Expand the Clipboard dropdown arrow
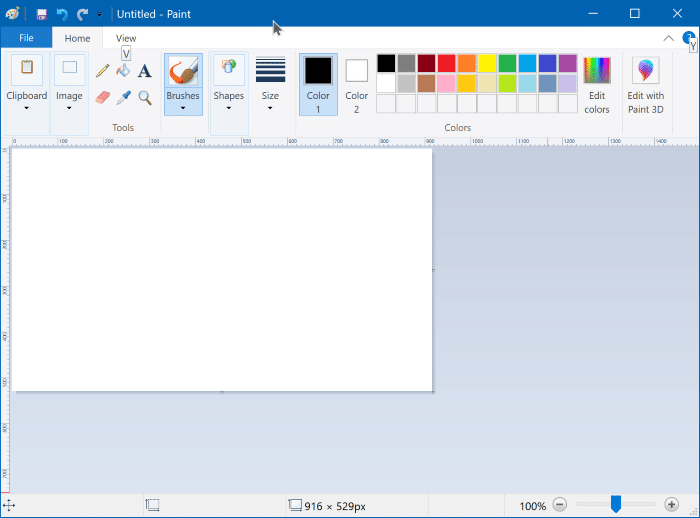This screenshot has width=700, height=518. [26, 108]
